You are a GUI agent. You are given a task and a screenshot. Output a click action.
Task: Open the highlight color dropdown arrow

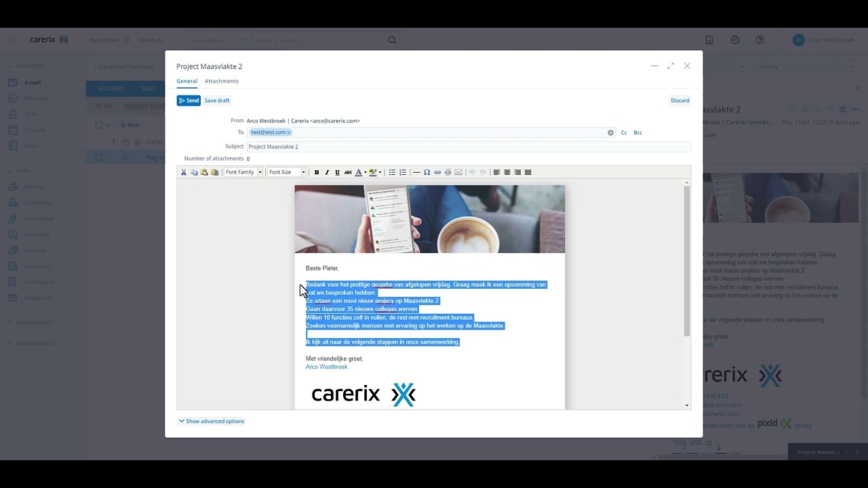pos(380,172)
